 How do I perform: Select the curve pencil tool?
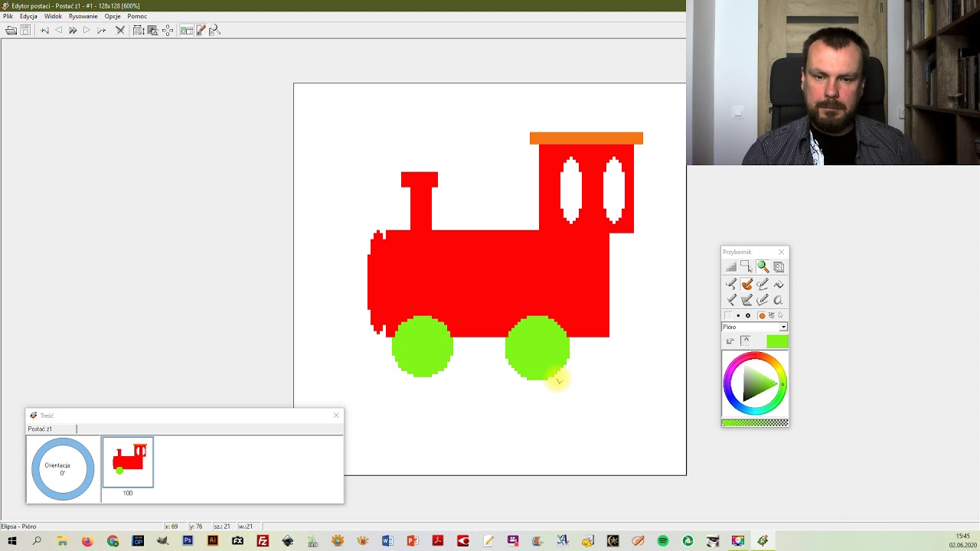point(763,284)
